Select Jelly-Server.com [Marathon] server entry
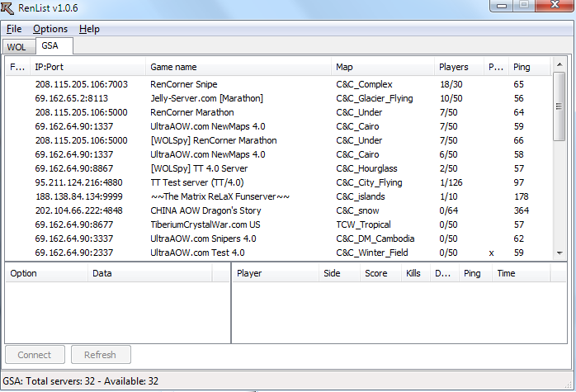Viewport: 576px width, 392px height. (x=206, y=98)
